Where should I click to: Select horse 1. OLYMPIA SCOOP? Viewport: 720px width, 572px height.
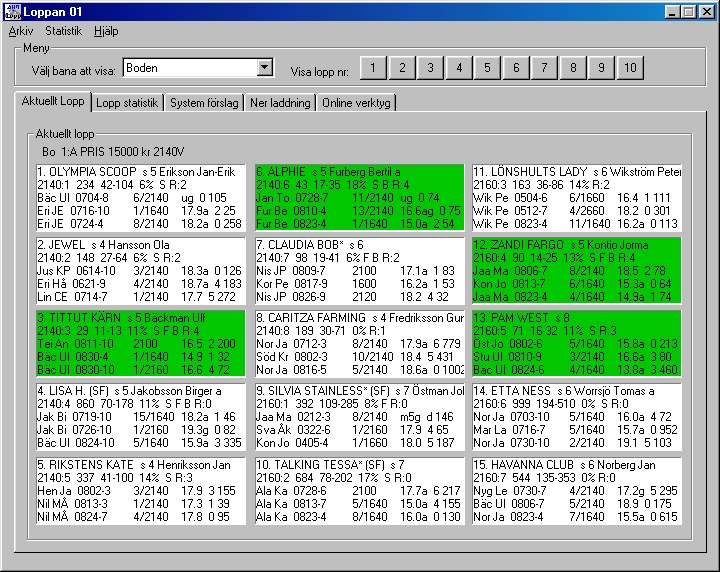click(141, 198)
